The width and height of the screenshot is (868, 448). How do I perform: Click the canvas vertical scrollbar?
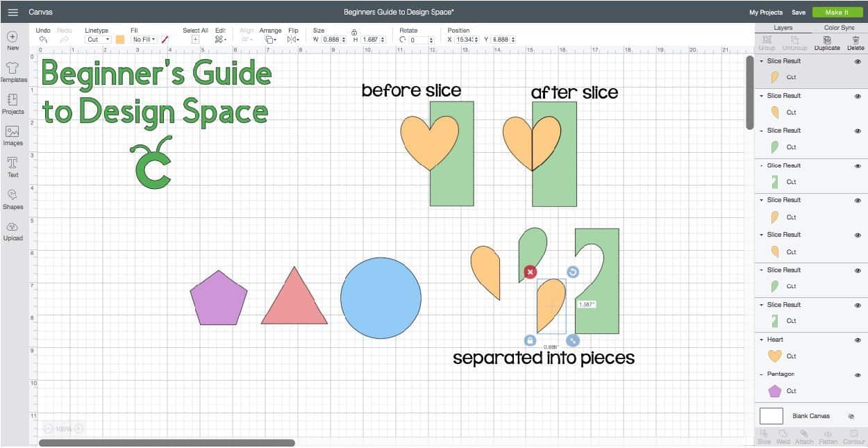point(750,92)
